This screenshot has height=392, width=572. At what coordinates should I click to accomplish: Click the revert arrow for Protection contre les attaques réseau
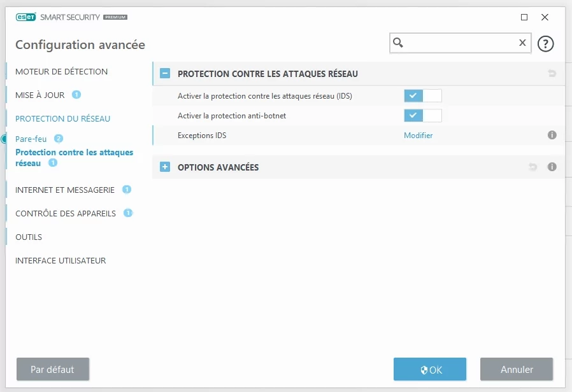point(552,74)
